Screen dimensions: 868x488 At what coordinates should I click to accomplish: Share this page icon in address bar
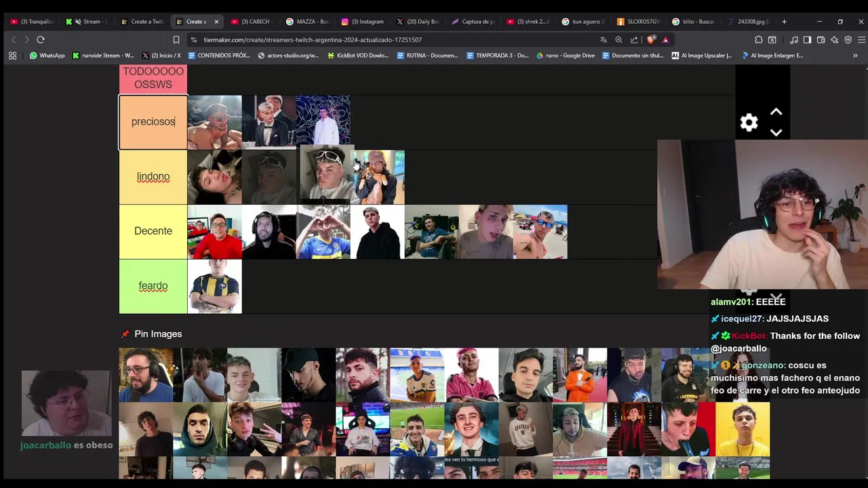[634, 40]
